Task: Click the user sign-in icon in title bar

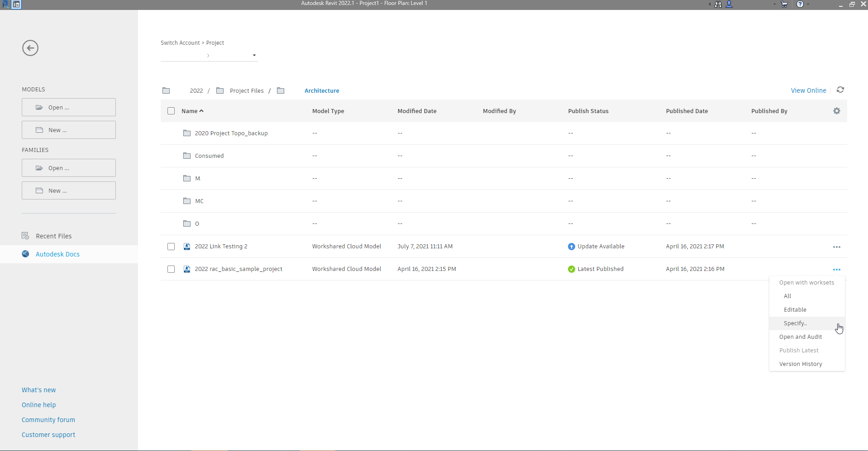Action: [x=729, y=4]
